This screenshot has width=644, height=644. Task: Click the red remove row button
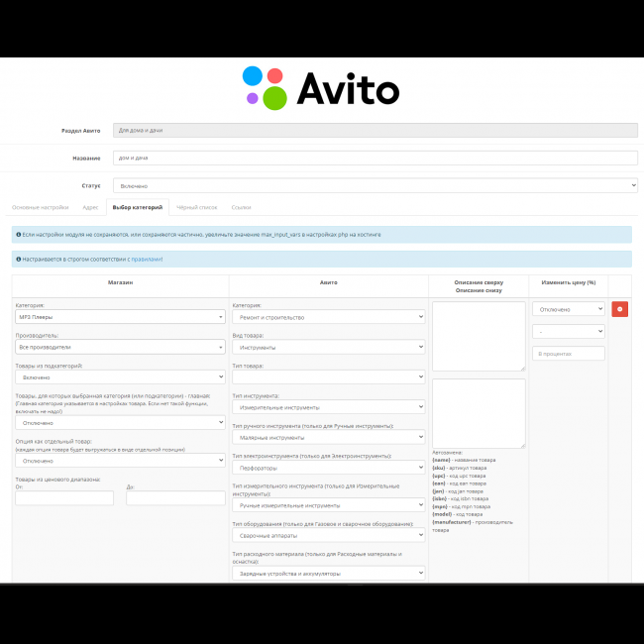click(619, 309)
